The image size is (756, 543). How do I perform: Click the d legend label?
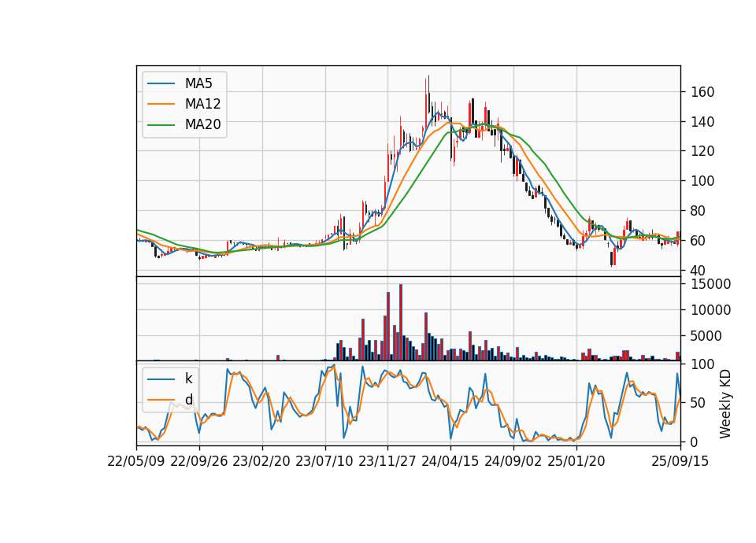point(189,400)
